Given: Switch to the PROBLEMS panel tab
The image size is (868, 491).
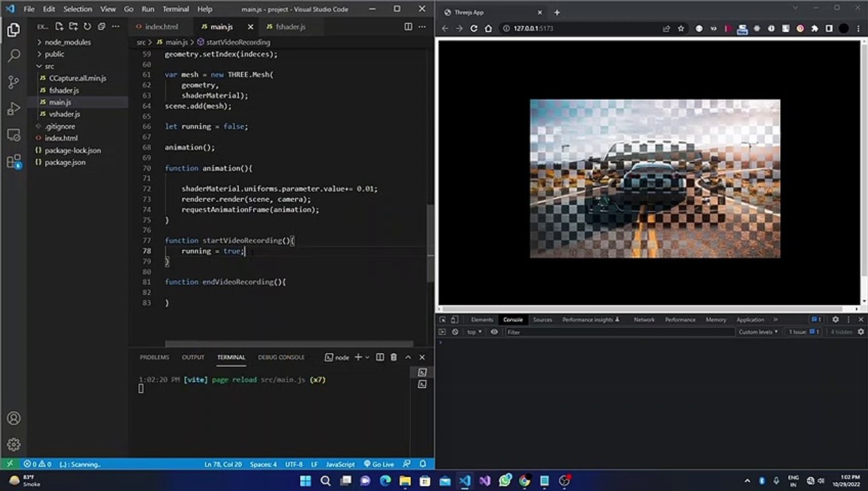Looking at the screenshot, I should 154,357.
